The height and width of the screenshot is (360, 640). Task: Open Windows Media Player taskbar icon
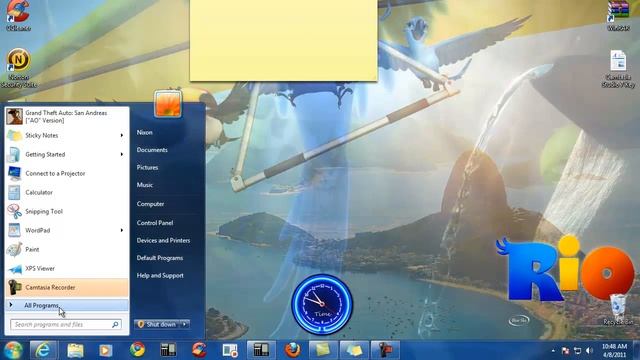pyautogui.click(x=106, y=350)
